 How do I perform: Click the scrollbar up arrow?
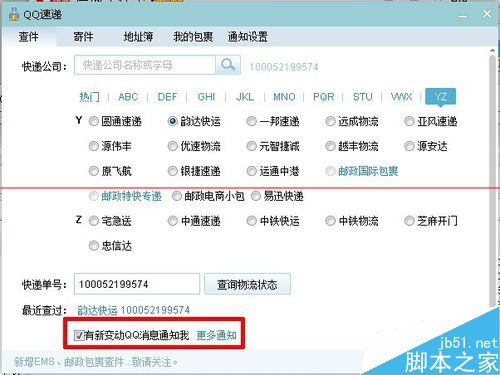click(492, 51)
